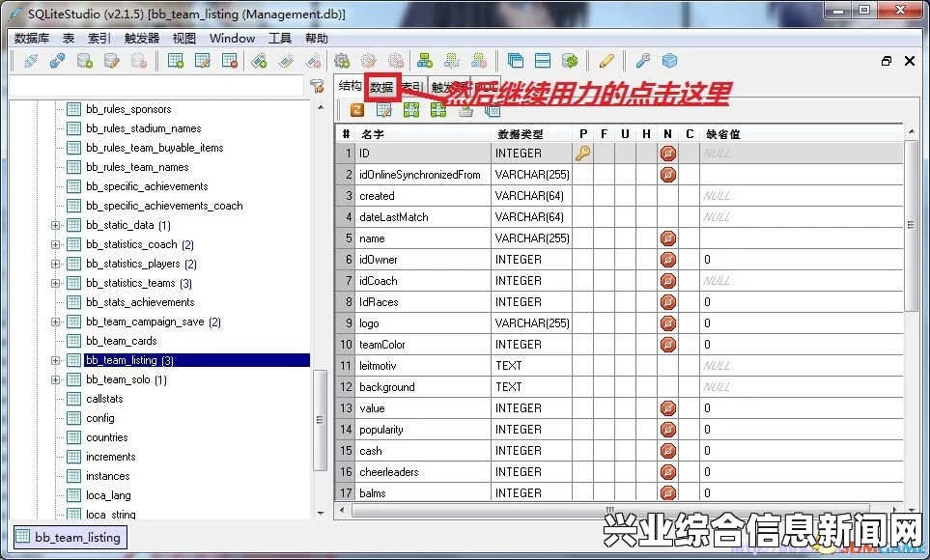Select the bb_team_cards table in tree
930x560 pixels.
point(122,341)
